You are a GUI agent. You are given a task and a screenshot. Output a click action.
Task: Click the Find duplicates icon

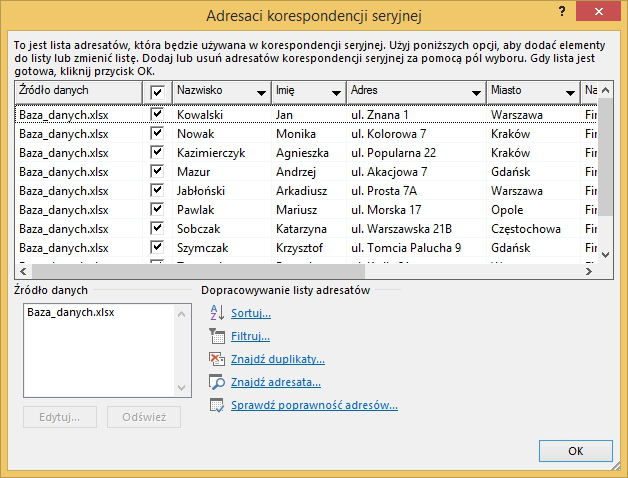pyautogui.click(x=217, y=359)
